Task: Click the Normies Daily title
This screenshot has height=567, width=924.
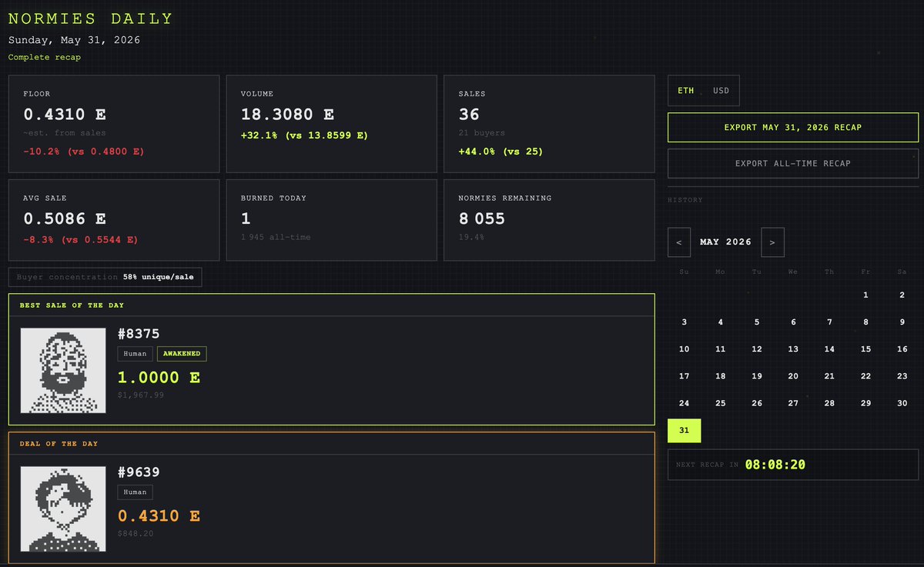Action: [x=91, y=18]
